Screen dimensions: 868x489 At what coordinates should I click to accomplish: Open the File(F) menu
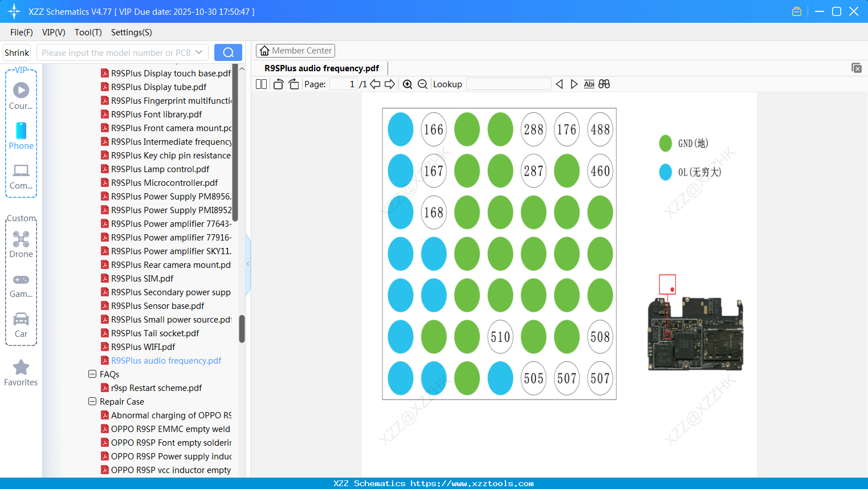(x=22, y=32)
